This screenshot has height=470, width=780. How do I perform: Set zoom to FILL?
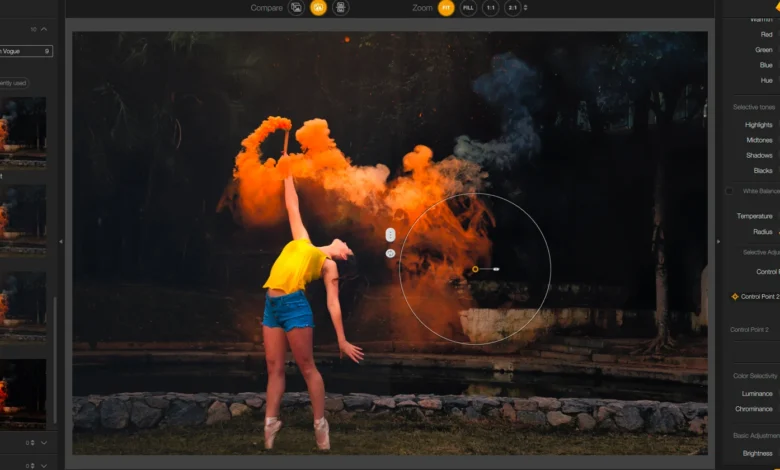coord(468,7)
